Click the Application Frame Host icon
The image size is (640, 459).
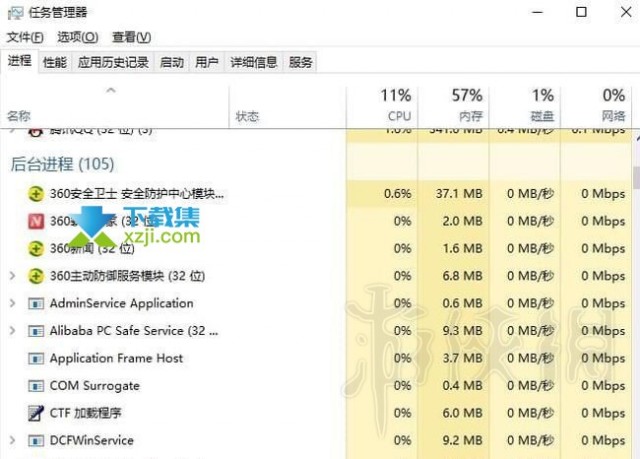36,359
